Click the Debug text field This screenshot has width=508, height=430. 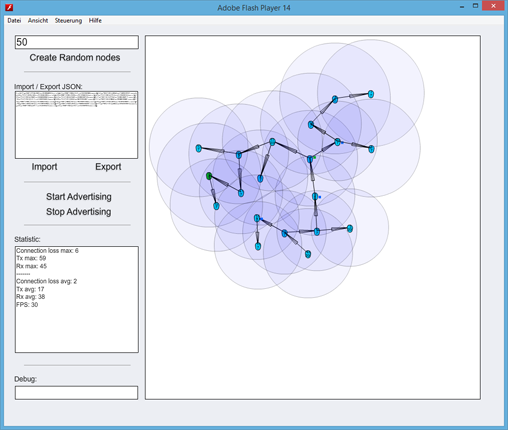[76, 393]
